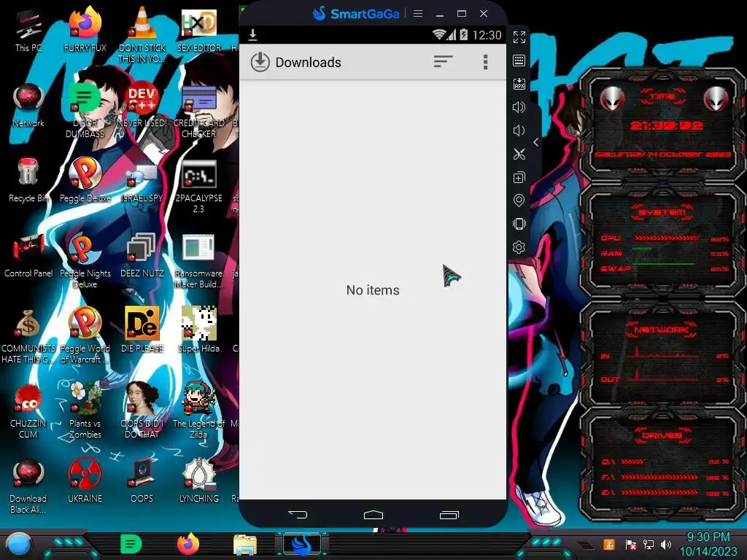Click the NETWORK header in widget

click(x=661, y=330)
